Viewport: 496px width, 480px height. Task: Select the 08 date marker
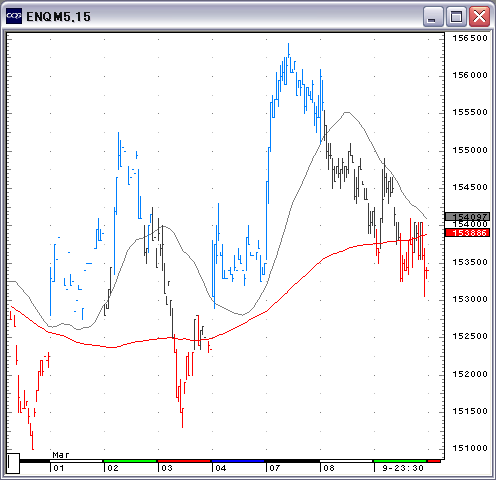(329, 468)
